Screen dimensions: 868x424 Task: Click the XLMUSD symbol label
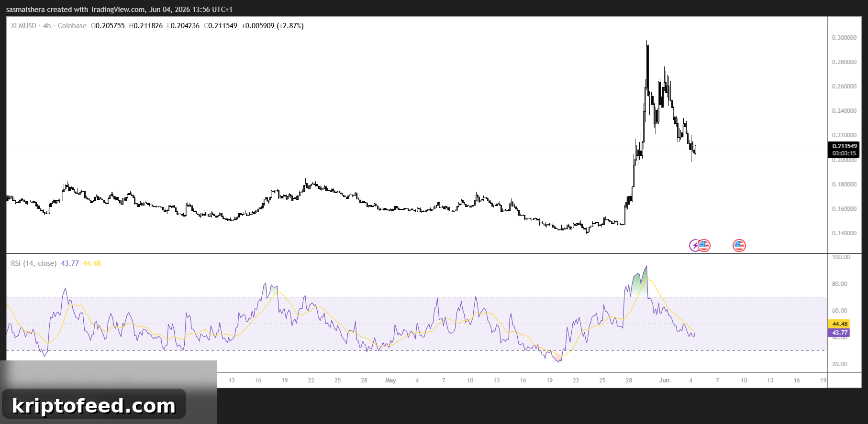coord(23,26)
